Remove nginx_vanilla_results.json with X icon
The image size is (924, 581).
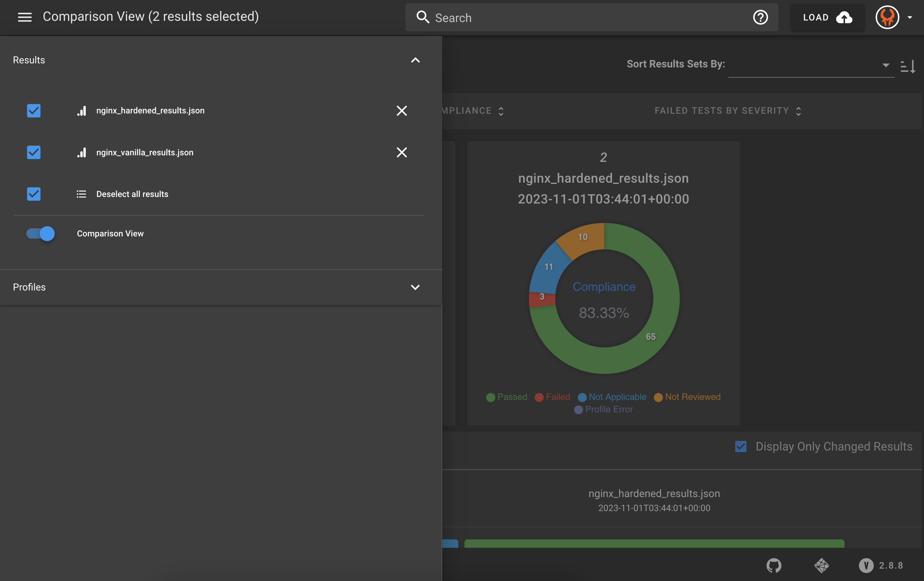(x=401, y=153)
